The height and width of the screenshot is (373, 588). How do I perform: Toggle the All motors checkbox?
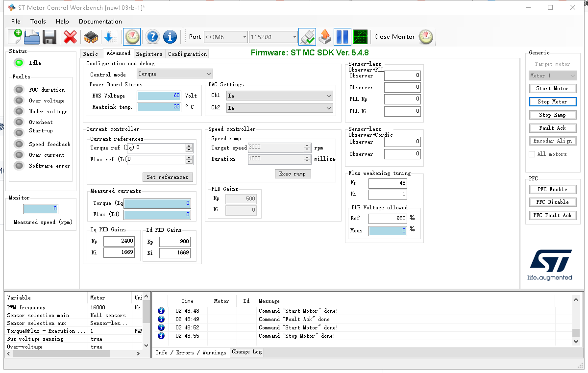click(x=532, y=154)
